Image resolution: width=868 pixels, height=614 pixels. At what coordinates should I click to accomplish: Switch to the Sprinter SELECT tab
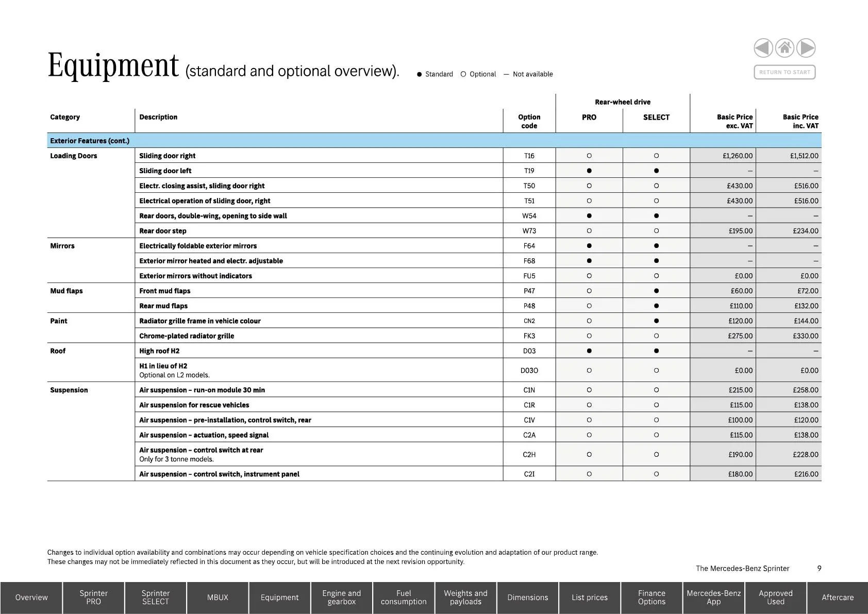[x=156, y=598]
